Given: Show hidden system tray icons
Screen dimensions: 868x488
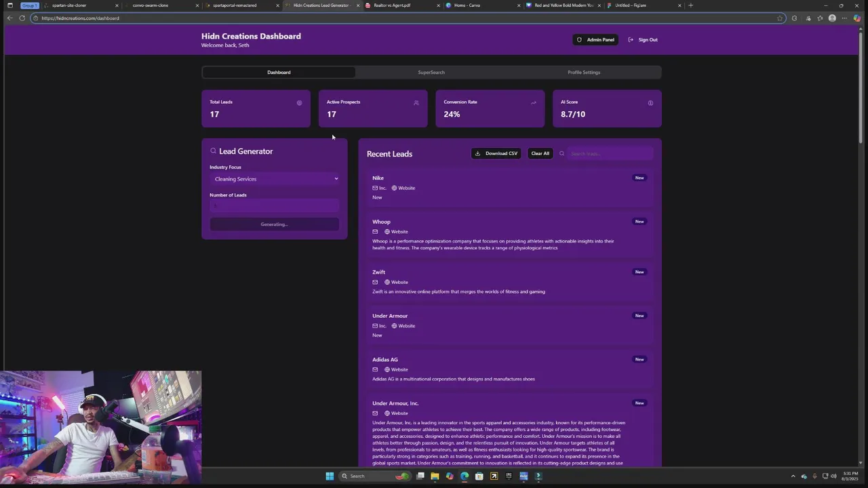Looking at the screenshot, I should point(793,476).
